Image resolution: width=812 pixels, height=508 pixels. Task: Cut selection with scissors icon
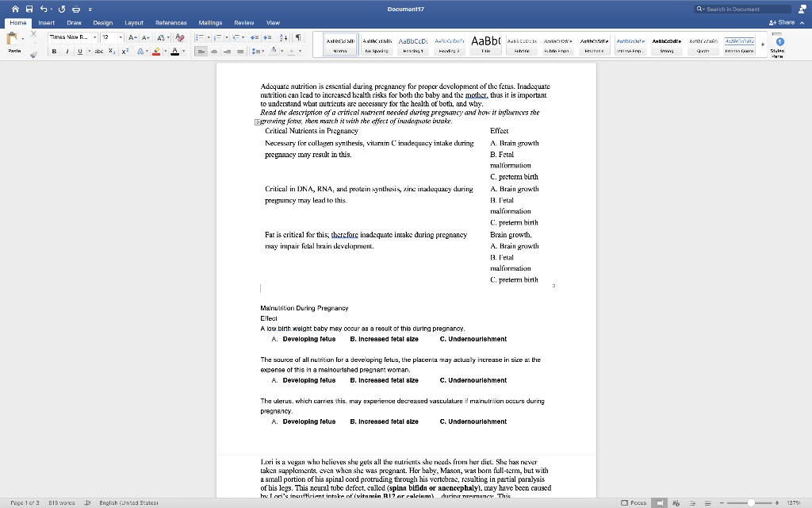[33, 34]
